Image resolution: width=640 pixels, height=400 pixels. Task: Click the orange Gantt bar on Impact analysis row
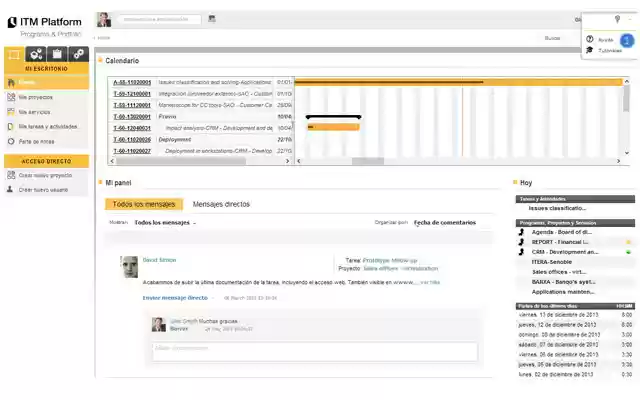pyautogui.click(x=333, y=127)
